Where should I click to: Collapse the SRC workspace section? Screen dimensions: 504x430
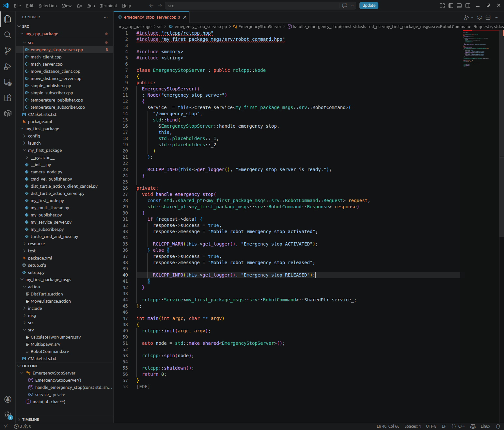click(19, 26)
